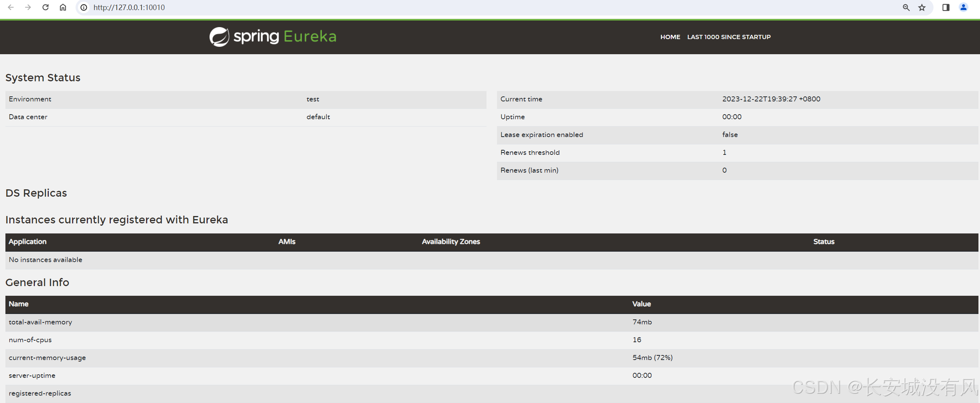The height and width of the screenshot is (403, 980).
Task: Open the browser profile avatar
Action: coord(963,7)
